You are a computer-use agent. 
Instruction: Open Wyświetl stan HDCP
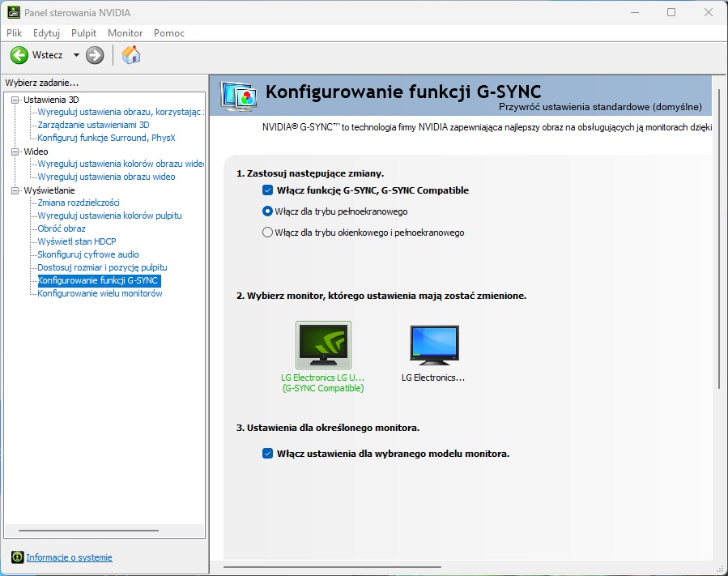[77, 241]
